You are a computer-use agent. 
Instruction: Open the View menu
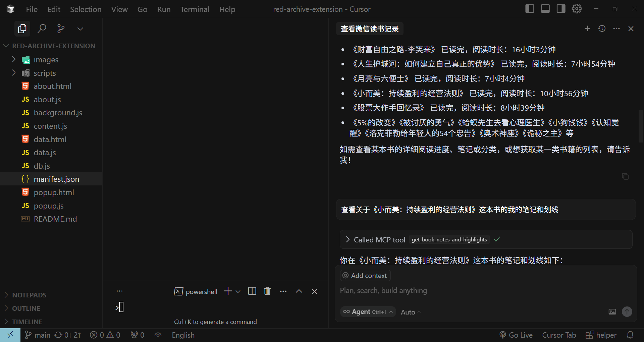click(x=119, y=9)
